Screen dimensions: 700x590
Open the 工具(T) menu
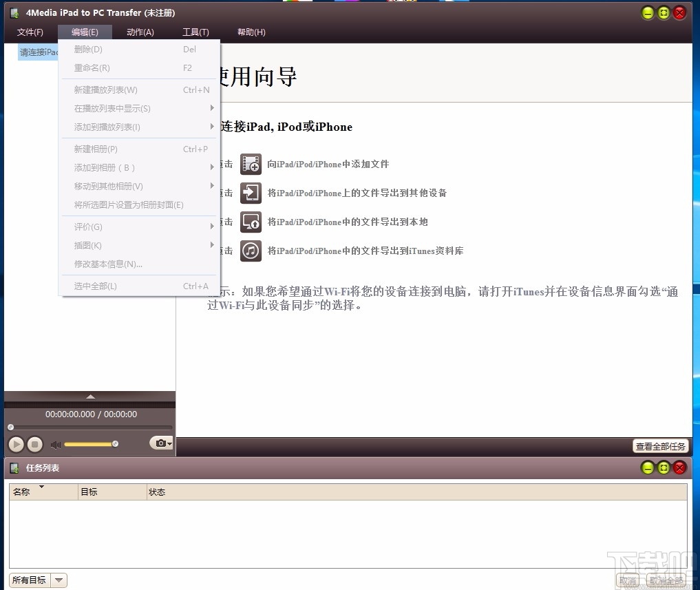(195, 32)
